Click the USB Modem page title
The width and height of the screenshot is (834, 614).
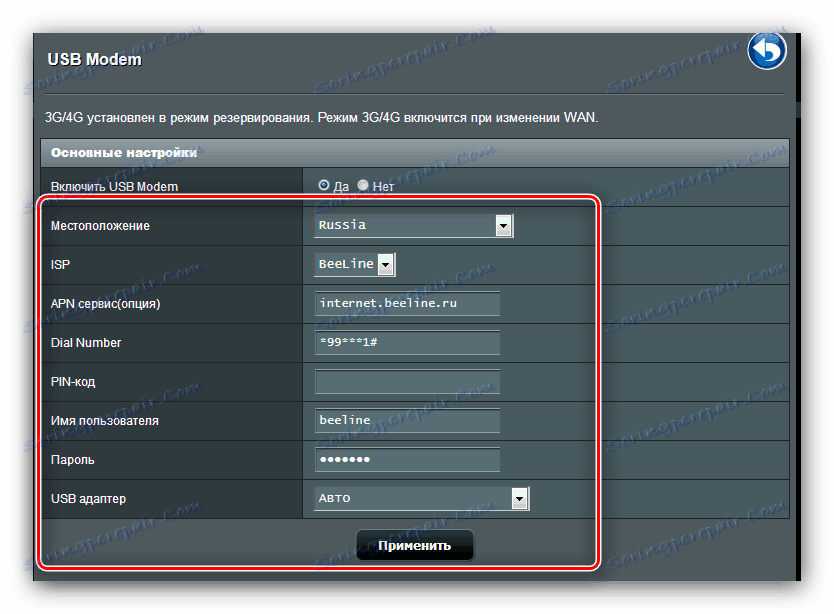pyautogui.click(x=94, y=59)
